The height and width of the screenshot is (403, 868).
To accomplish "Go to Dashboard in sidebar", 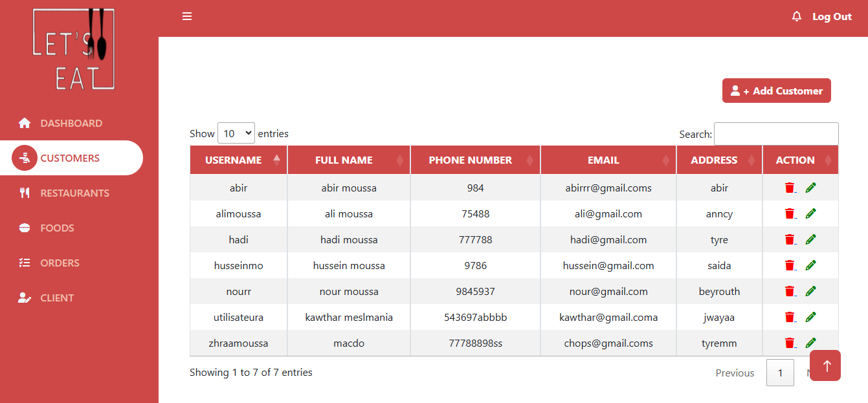I will pos(71,123).
